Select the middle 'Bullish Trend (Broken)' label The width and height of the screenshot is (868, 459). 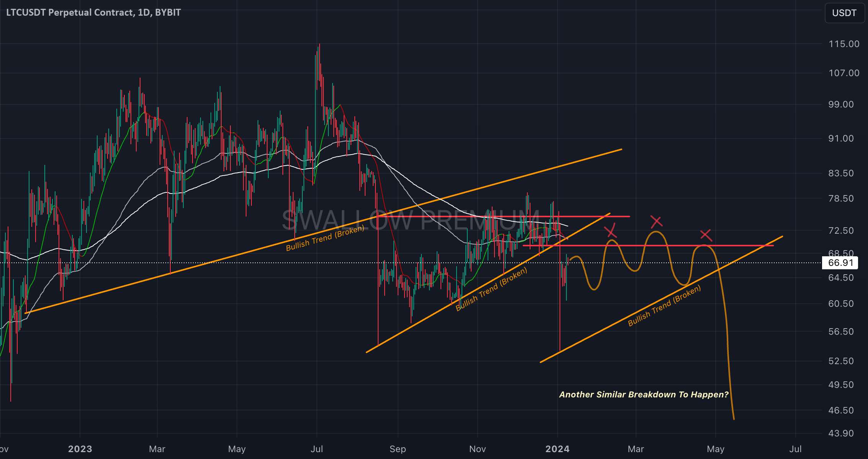click(491, 289)
